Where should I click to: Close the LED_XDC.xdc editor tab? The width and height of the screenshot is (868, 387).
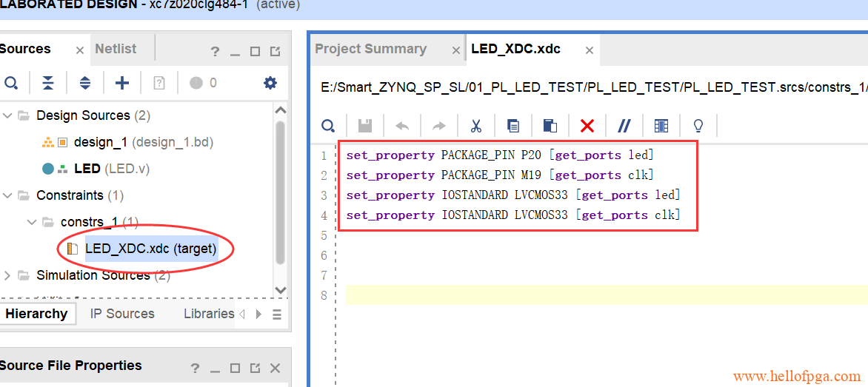point(590,50)
